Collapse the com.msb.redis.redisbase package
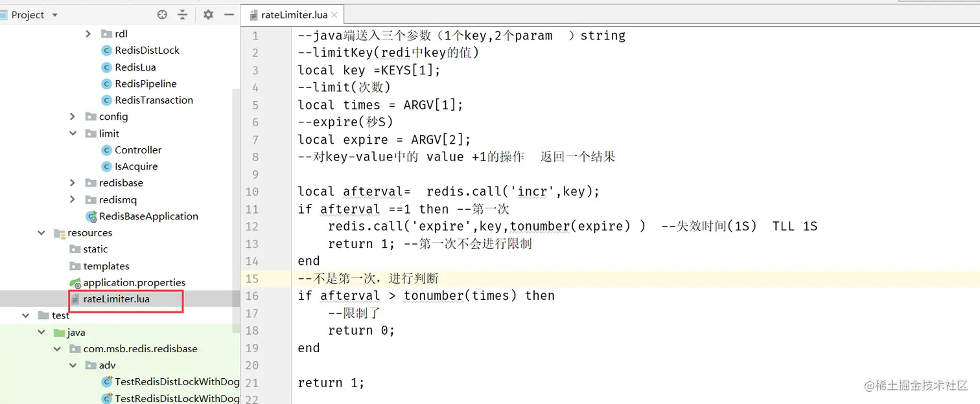The width and height of the screenshot is (980, 404). click(x=57, y=348)
